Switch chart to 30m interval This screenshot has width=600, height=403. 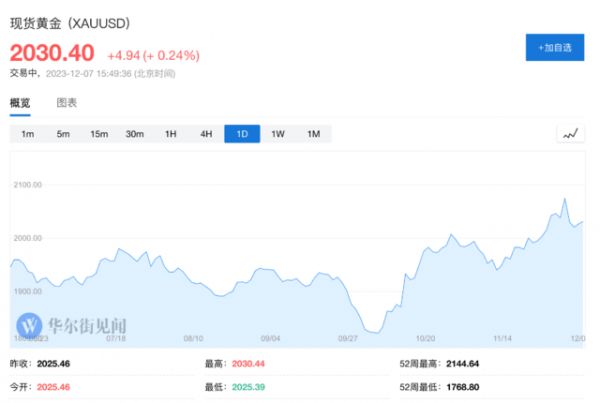[134, 134]
